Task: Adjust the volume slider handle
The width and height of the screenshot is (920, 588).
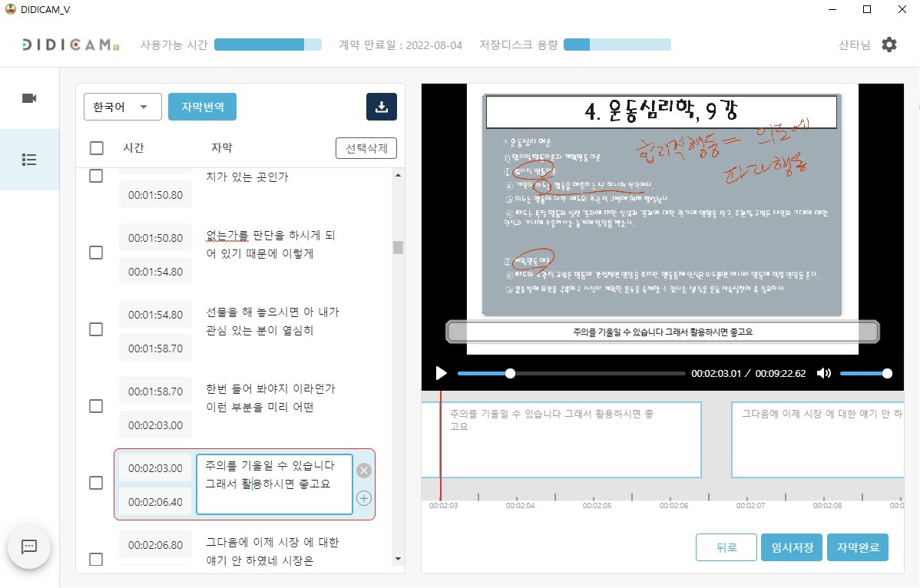Action: pyautogui.click(x=887, y=373)
